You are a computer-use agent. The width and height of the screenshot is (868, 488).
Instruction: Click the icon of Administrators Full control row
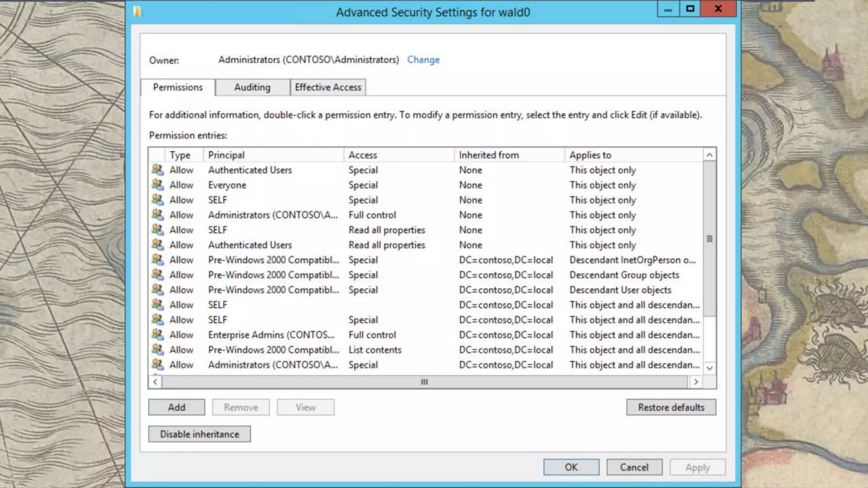tap(158, 215)
